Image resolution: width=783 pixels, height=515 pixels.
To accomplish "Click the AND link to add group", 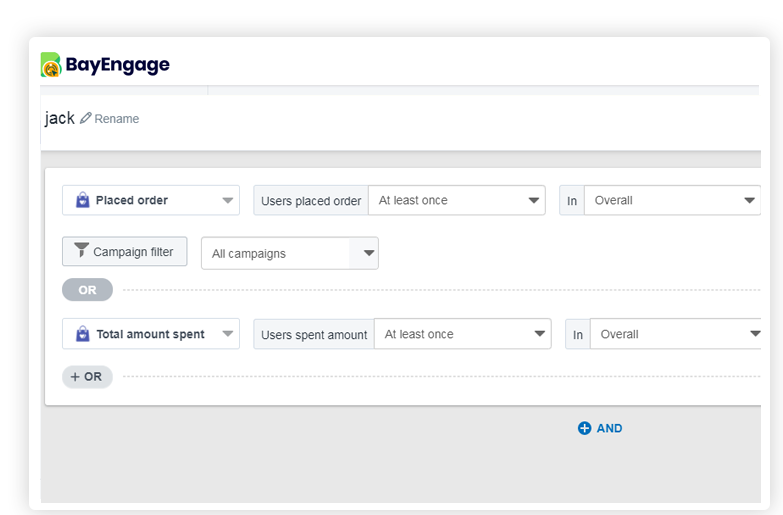I will (609, 428).
